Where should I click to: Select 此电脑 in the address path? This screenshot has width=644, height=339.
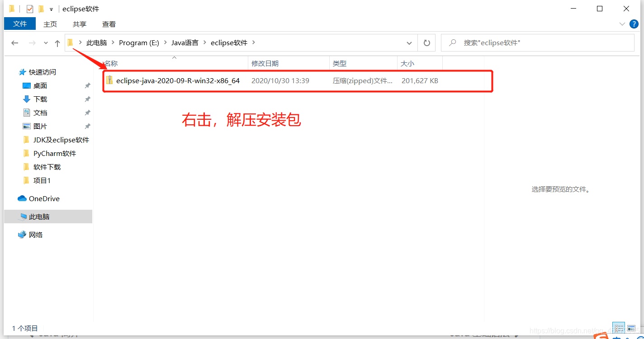point(97,43)
